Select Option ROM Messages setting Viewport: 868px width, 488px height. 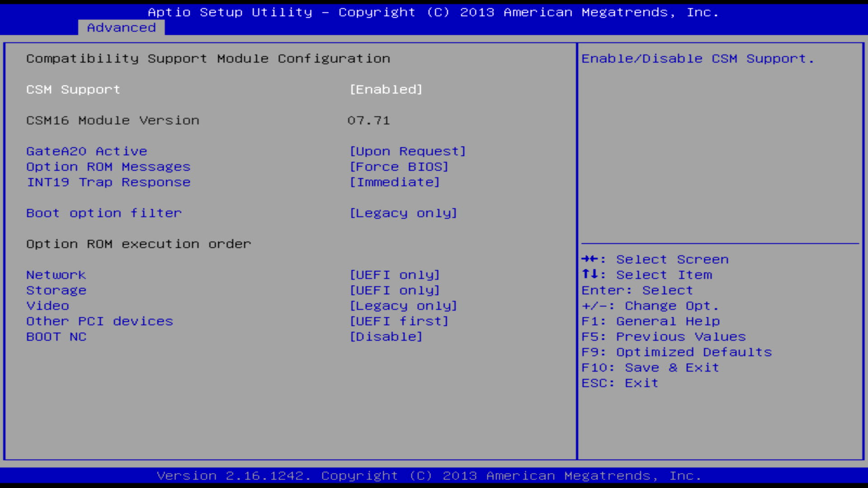(x=108, y=166)
